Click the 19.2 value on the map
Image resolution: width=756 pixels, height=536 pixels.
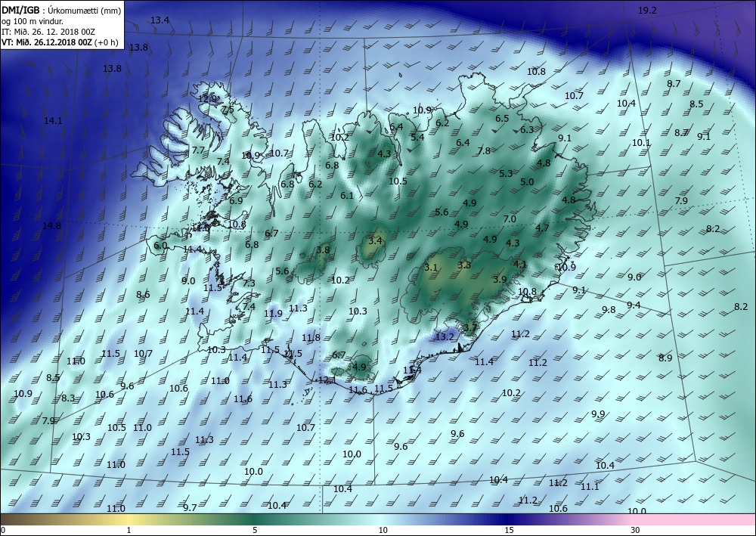pyautogui.click(x=647, y=10)
